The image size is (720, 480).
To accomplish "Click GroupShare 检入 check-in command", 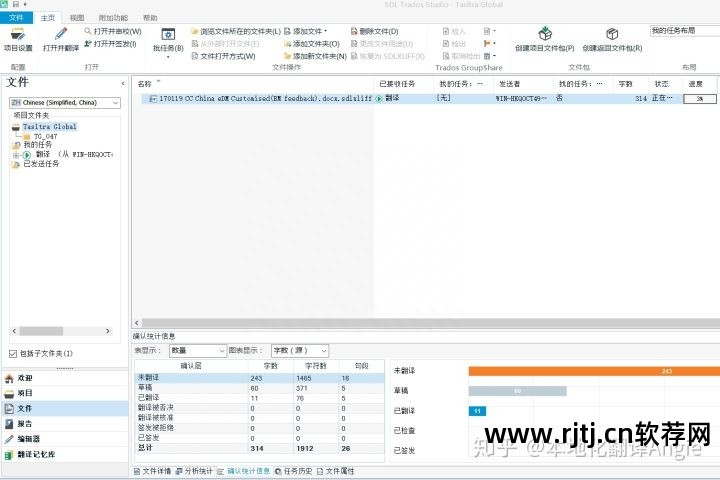I will click(x=454, y=31).
